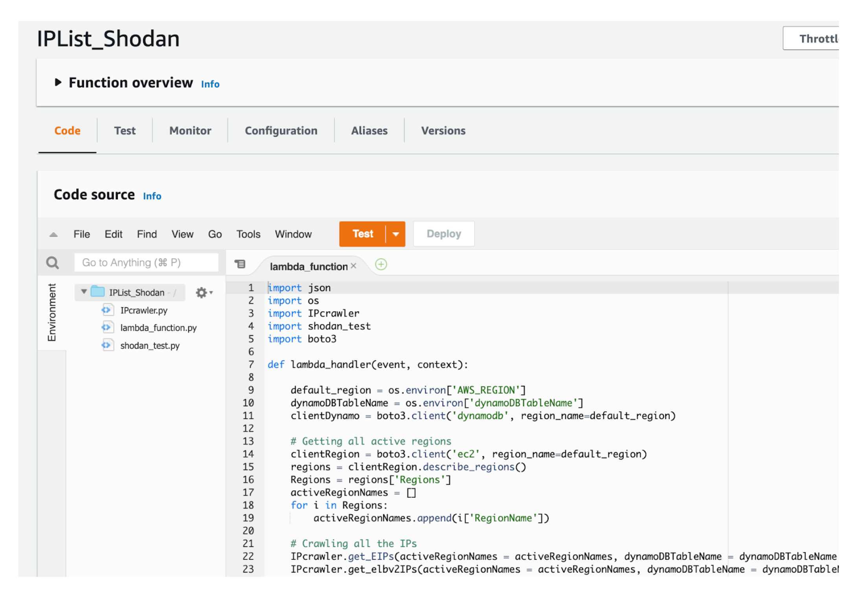Close the lambda_function editor tab

tap(353, 266)
